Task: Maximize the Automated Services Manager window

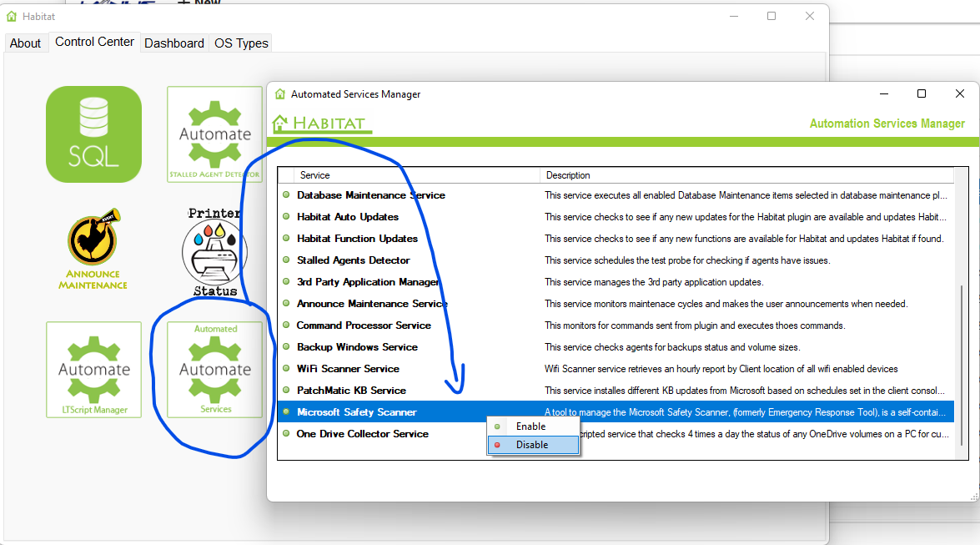Action: 922,93
